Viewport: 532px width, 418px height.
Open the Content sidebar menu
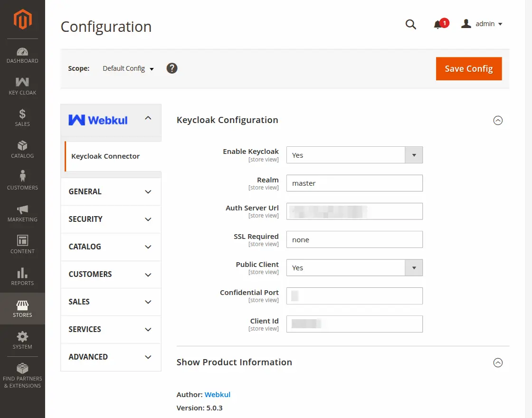[x=22, y=245]
